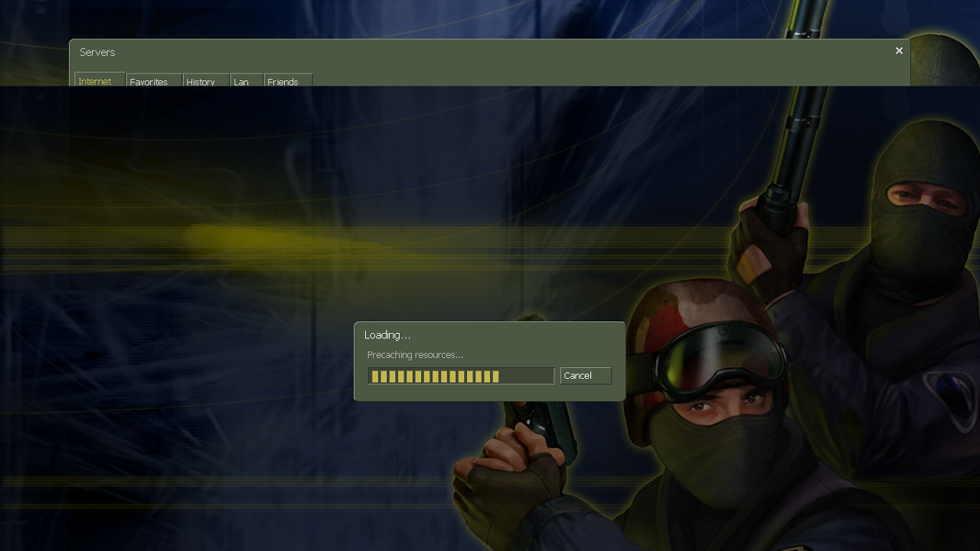
Task: Click the "Precaching resources..." status text
Action: 415,355
